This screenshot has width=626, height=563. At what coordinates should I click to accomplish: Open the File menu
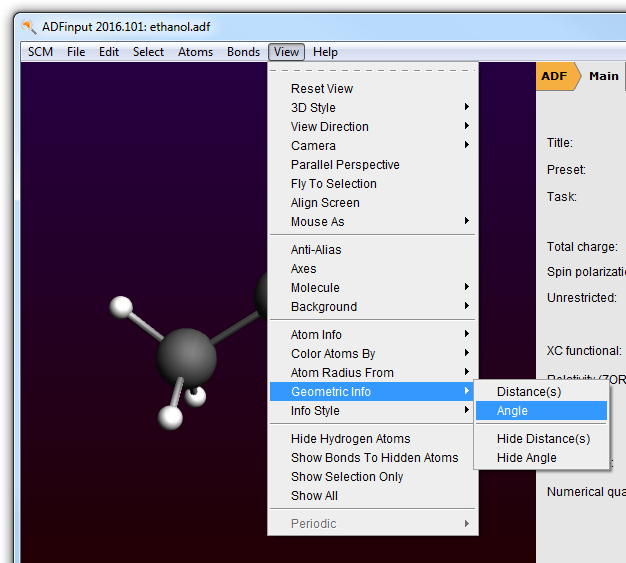[76, 52]
